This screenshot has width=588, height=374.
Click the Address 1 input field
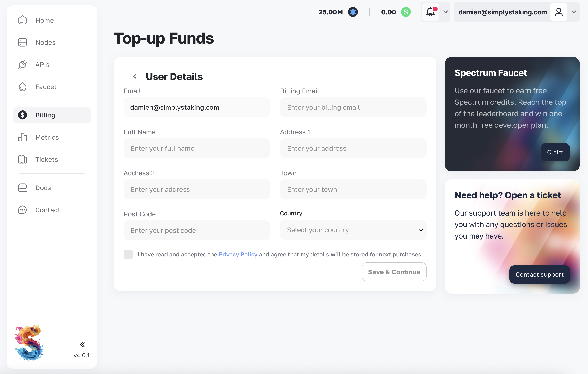point(353,148)
